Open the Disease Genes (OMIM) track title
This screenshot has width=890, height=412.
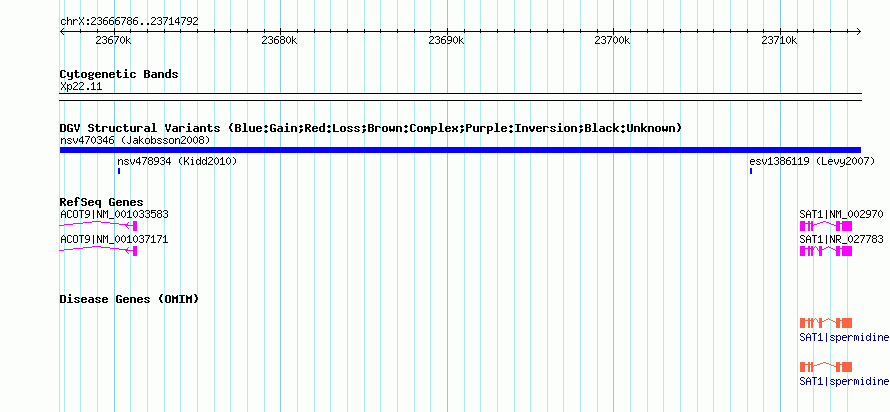pos(129,299)
